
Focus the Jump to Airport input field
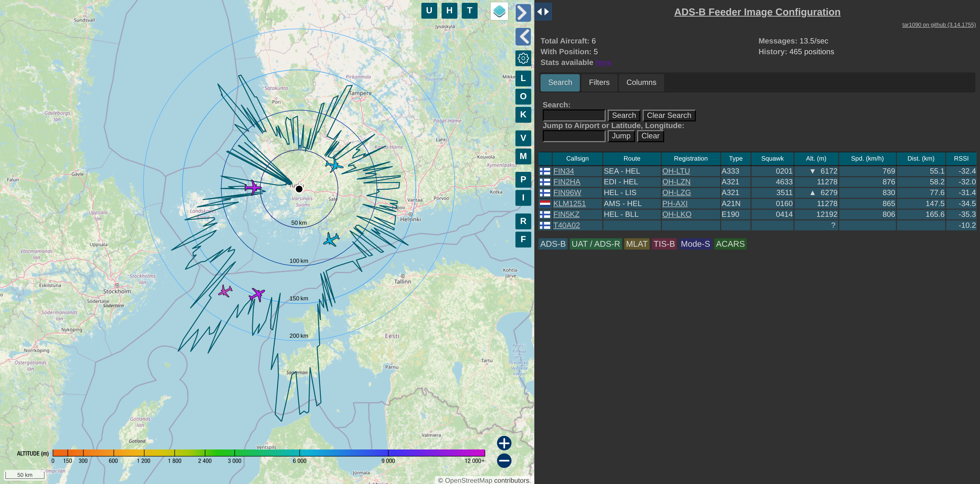[574, 136]
